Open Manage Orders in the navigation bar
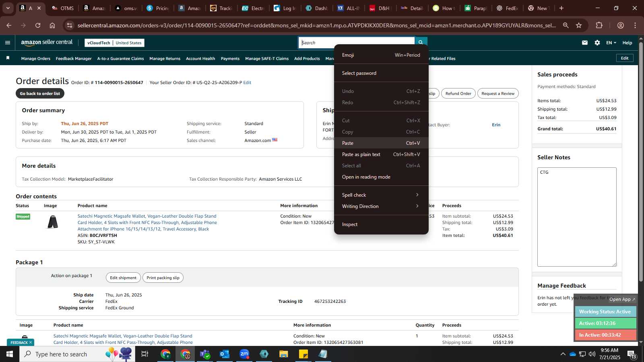Image resolution: width=644 pixels, height=362 pixels. pyautogui.click(x=36, y=58)
